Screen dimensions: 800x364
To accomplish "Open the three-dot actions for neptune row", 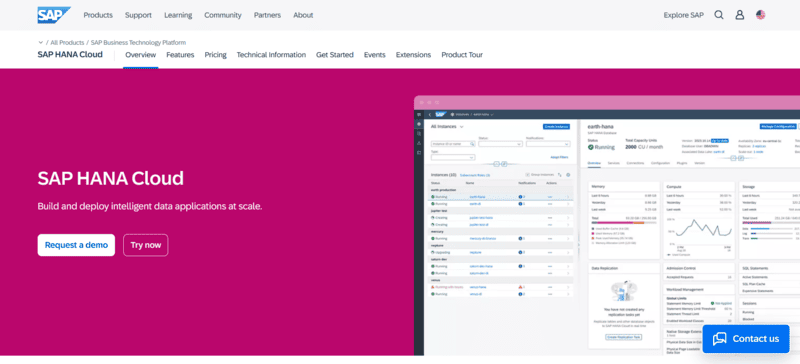I will [550, 252].
